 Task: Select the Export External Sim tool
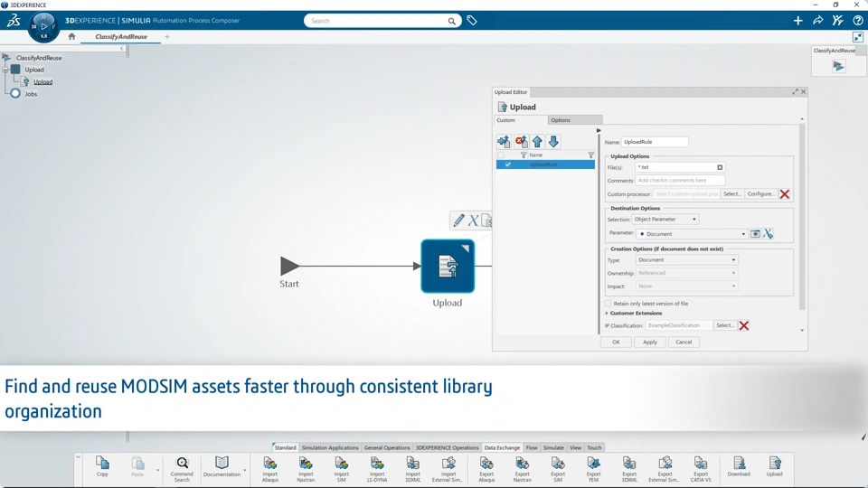(665, 469)
